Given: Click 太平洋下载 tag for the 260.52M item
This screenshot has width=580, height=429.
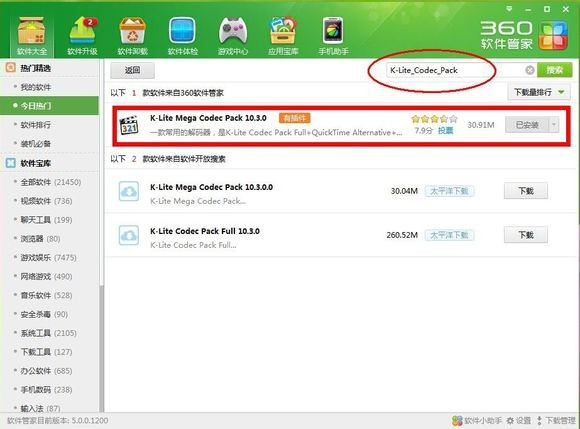Looking at the screenshot, I should tap(449, 235).
